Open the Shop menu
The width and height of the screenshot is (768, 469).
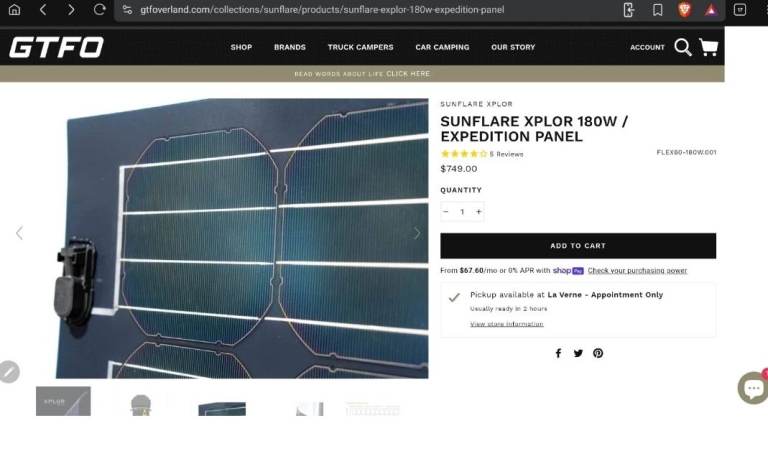[241, 47]
